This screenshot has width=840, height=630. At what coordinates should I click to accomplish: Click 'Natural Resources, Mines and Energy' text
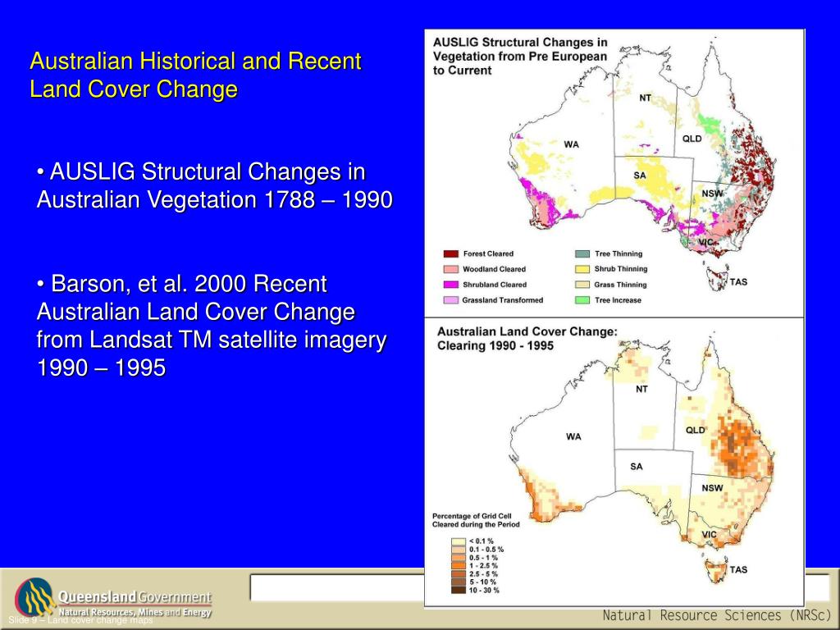pyautogui.click(x=135, y=612)
